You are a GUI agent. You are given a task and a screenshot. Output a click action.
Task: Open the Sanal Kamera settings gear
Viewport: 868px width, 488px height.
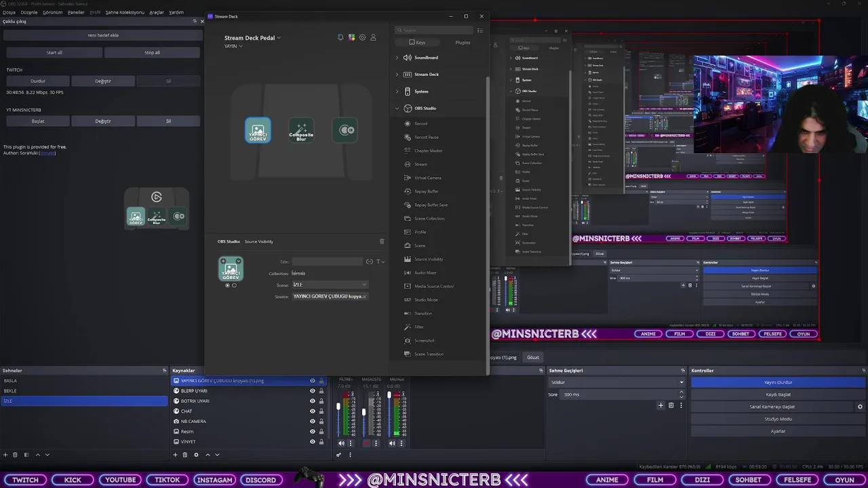(860, 407)
